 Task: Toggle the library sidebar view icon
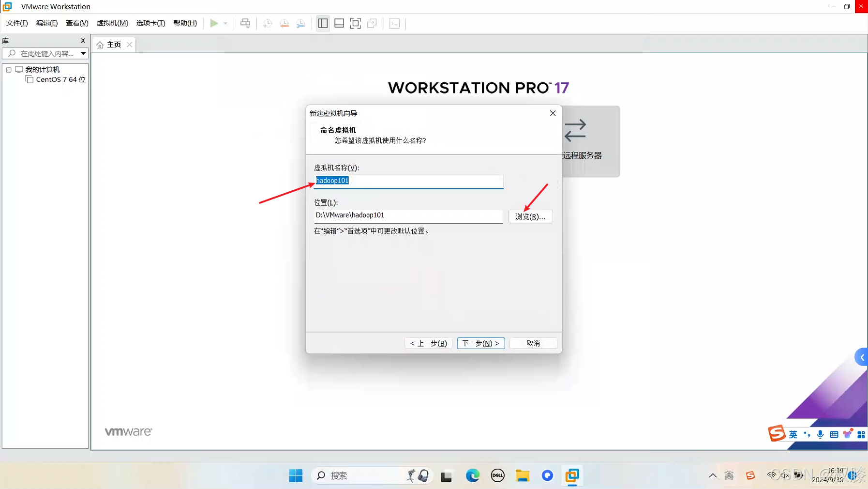[x=323, y=23]
